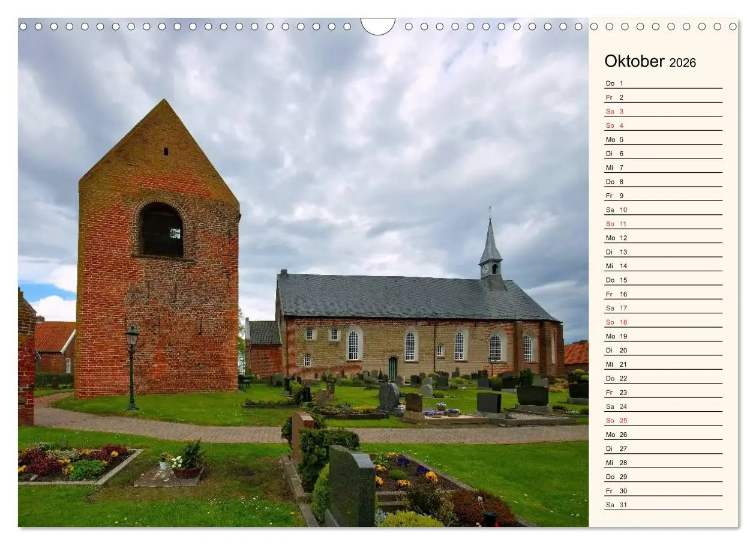Select the year label 2026
Viewport: 756px width, 545px height.
(684, 62)
